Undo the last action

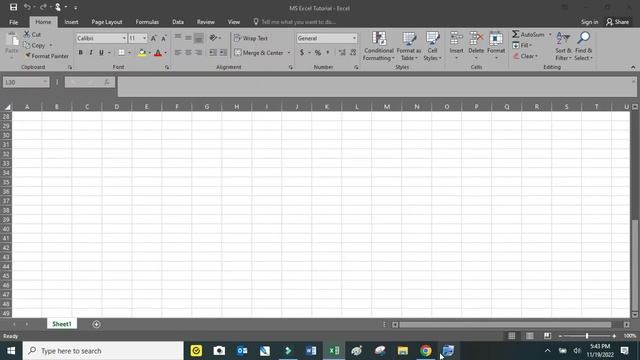(27, 7)
